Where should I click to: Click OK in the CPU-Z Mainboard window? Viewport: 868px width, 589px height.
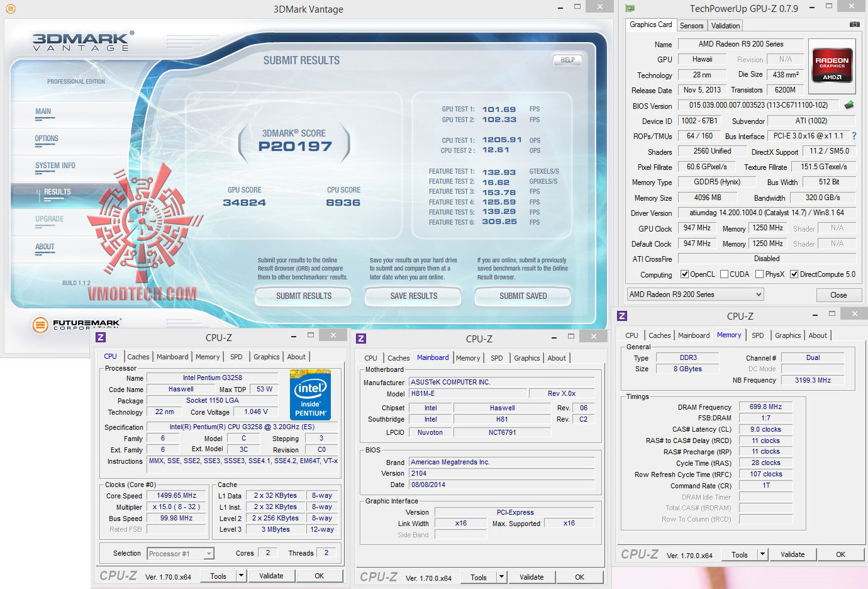click(579, 577)
